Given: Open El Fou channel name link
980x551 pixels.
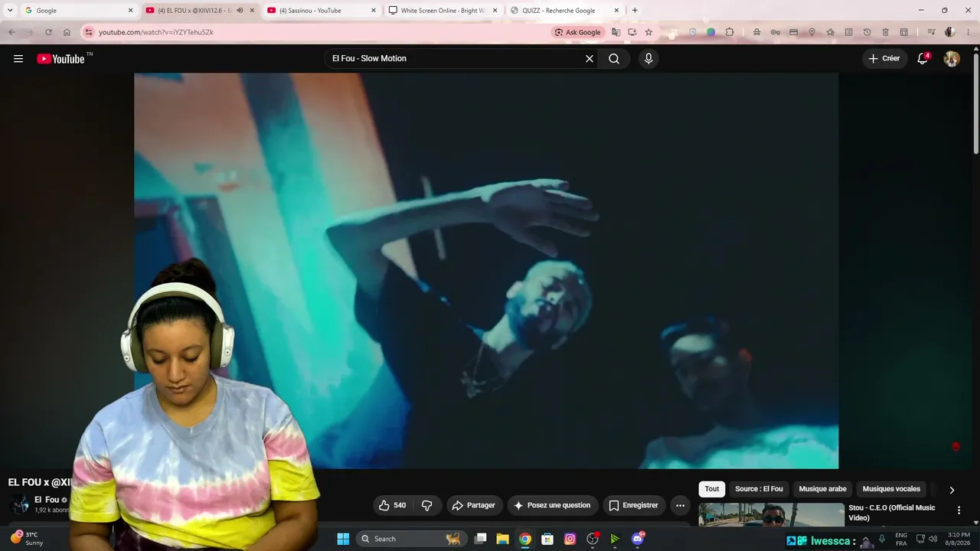Looking at the screenshot, I should pos(47,500).
